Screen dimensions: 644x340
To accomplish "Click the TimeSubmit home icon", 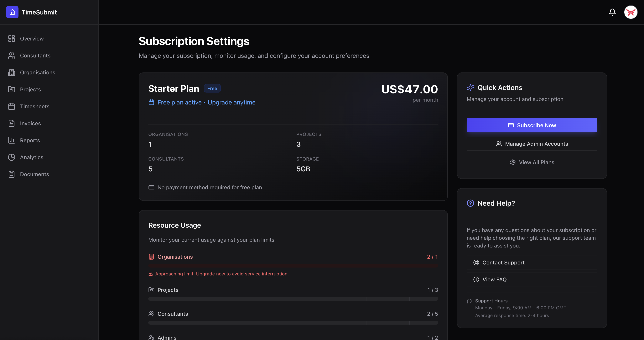I will point(12,12).
